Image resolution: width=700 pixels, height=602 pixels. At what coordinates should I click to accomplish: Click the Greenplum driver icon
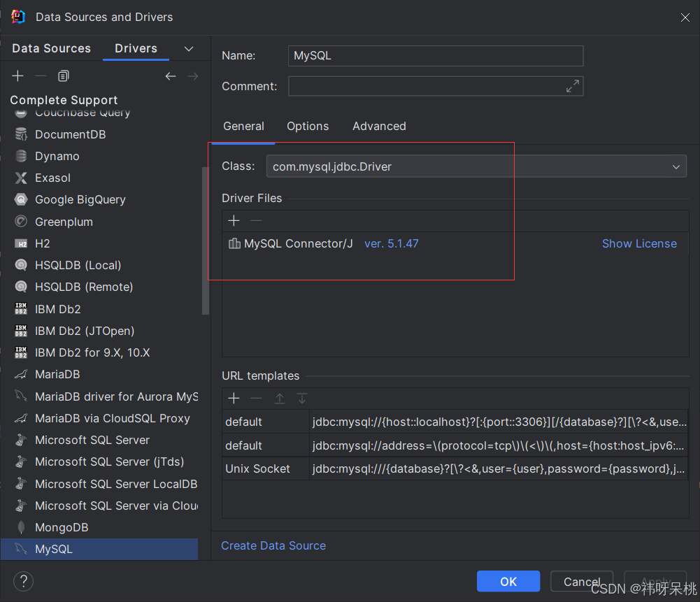21,222
